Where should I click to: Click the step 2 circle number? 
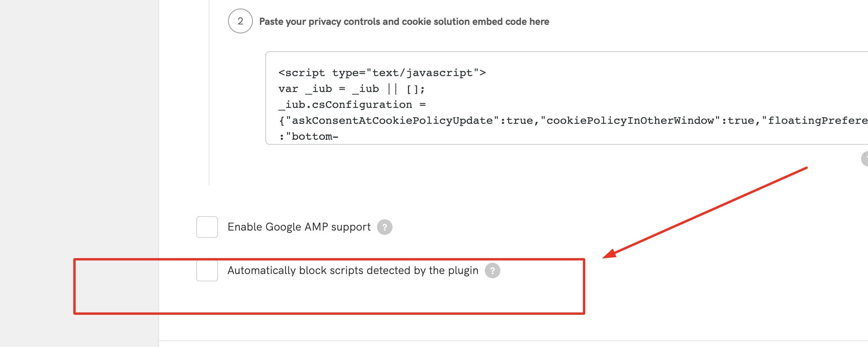click(x=240, y=21)
